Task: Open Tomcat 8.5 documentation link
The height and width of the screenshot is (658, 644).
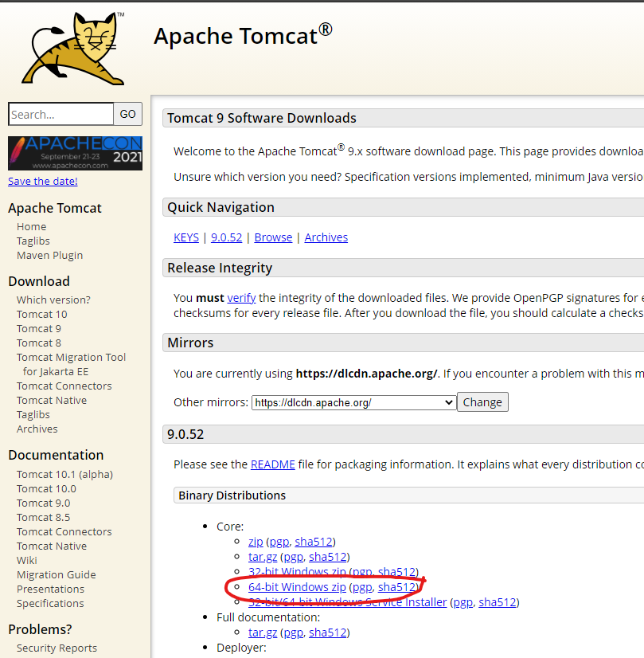Action: click(44, 518)
